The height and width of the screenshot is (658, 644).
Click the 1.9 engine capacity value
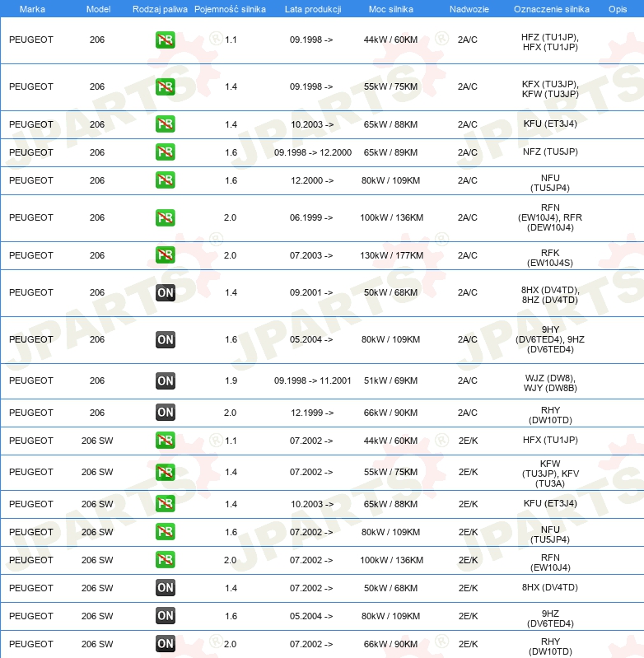click(231, 380)
